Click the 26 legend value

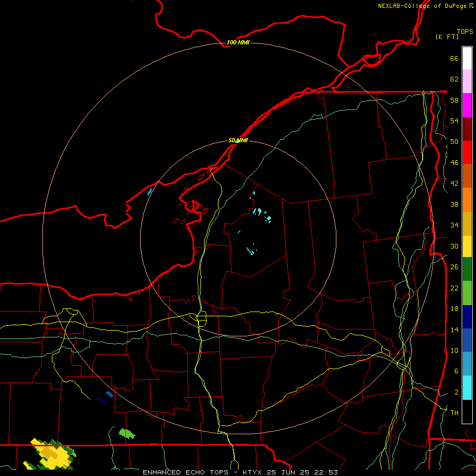(454, 267)
